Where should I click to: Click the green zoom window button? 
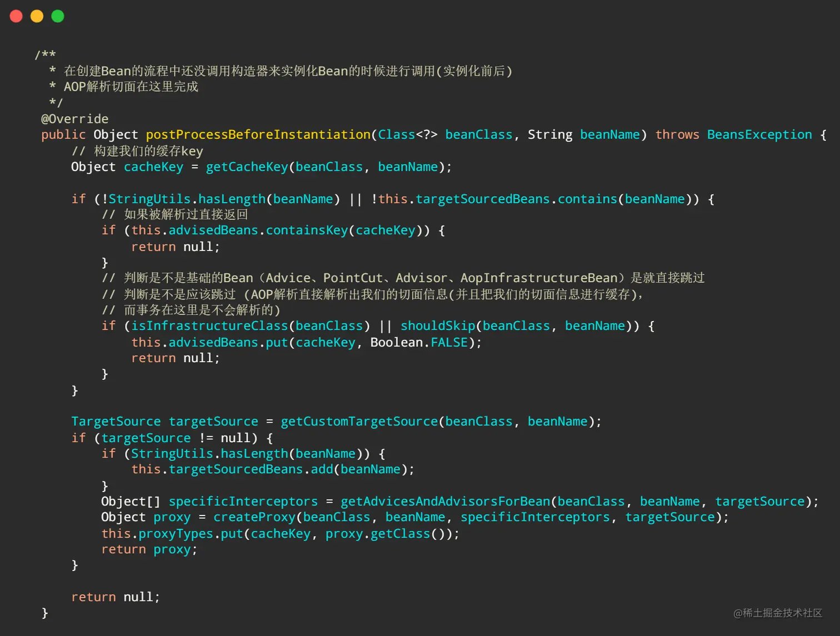57,16
